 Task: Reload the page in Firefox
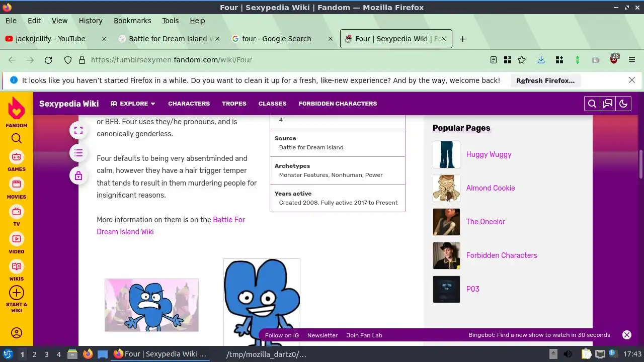point(48,60)
